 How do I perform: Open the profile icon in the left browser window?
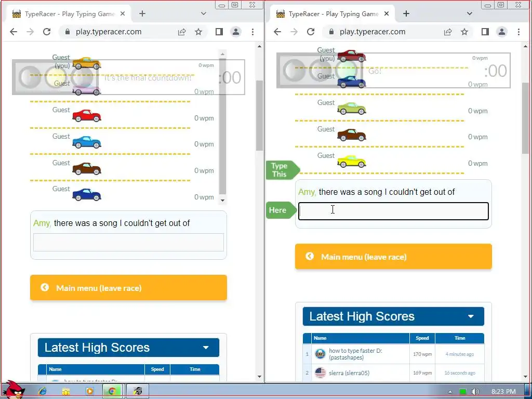point(236,32)
